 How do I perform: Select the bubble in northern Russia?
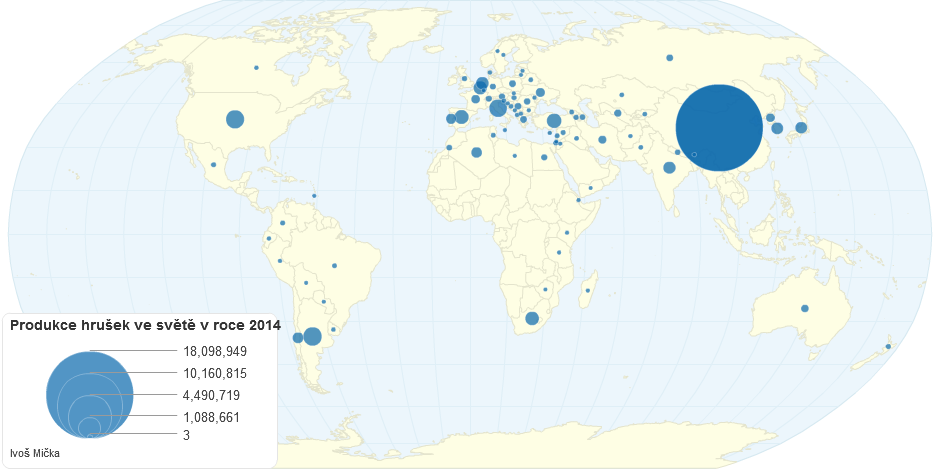(669, 57)
